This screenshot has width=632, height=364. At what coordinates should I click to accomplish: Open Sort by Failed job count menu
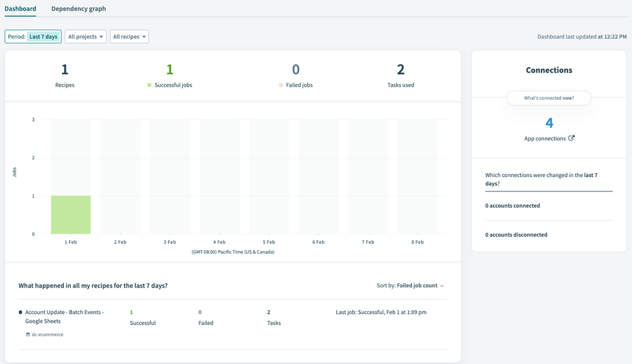coord(411,286)
